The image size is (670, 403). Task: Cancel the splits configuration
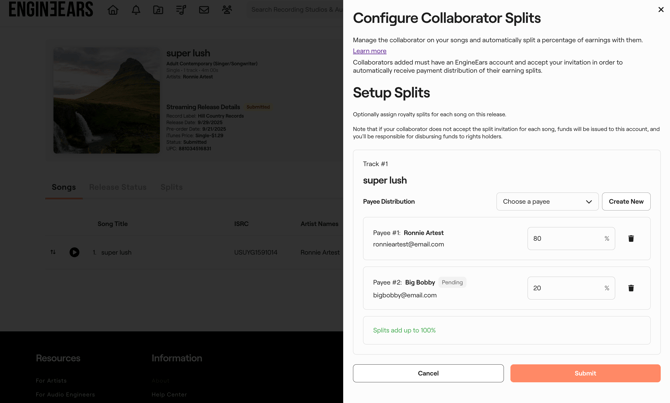point(428,373)
